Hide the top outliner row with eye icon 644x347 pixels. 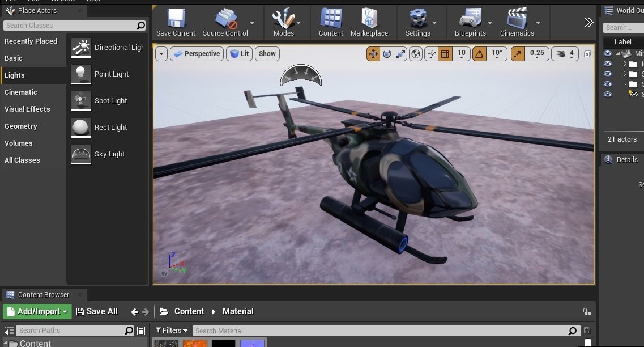[x=607, y=53]
